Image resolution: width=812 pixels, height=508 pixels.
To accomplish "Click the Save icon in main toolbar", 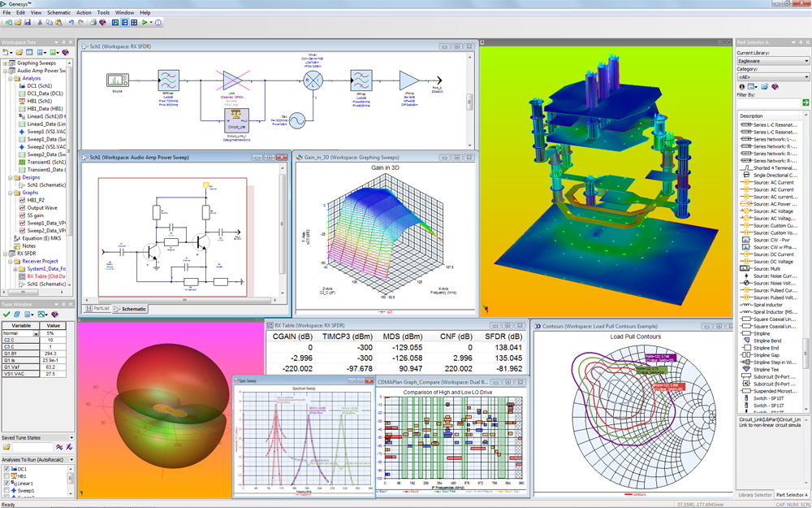I will 29,23.
